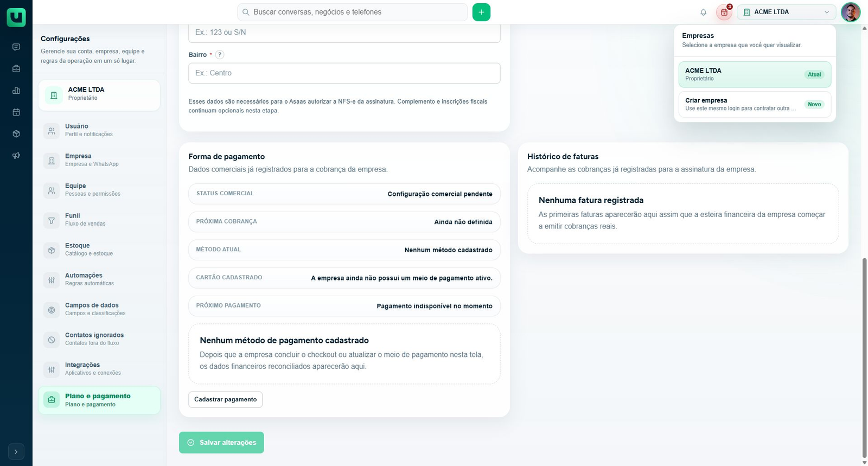Click the Bairro input field
The width and height of the screenshot is (868, 466).
tap(344, 73)
